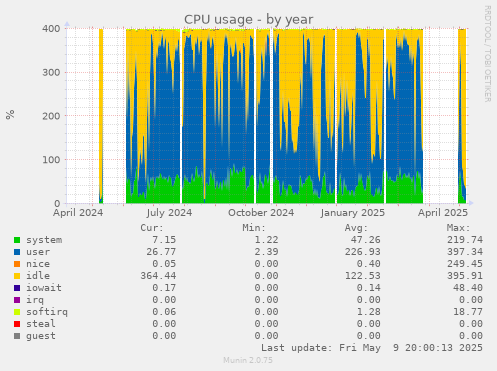Image resolution: width=497 pixels, height=371 pixels.
Task: Click nice average value 0.40
Action: point(368,264)
